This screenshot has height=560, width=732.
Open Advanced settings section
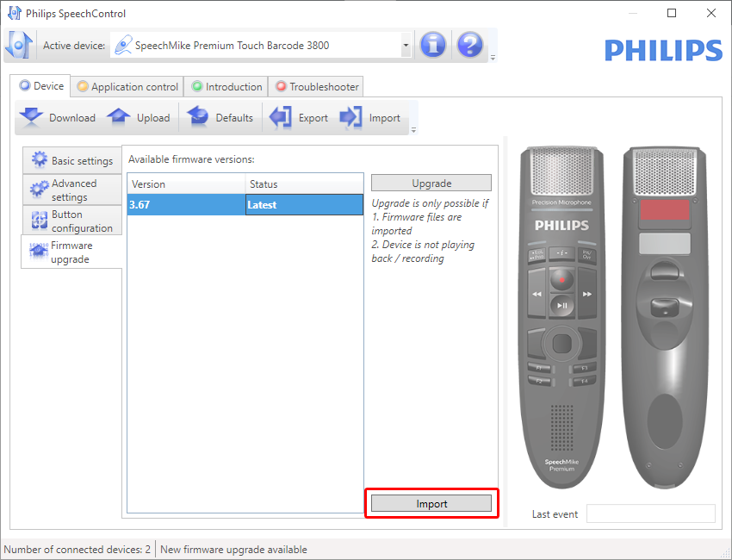[x=72, y=190]
